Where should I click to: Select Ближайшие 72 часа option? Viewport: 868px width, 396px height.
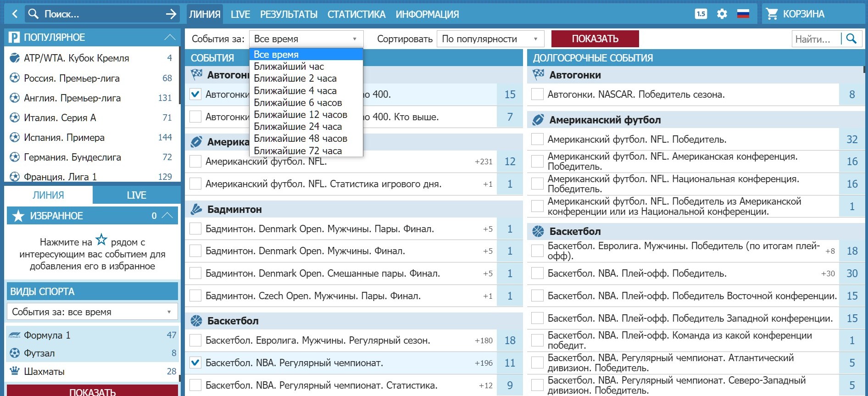pos(306,151)
